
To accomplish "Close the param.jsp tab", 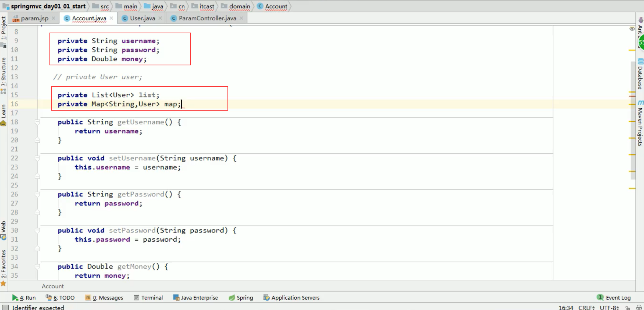I will [54, 18].
